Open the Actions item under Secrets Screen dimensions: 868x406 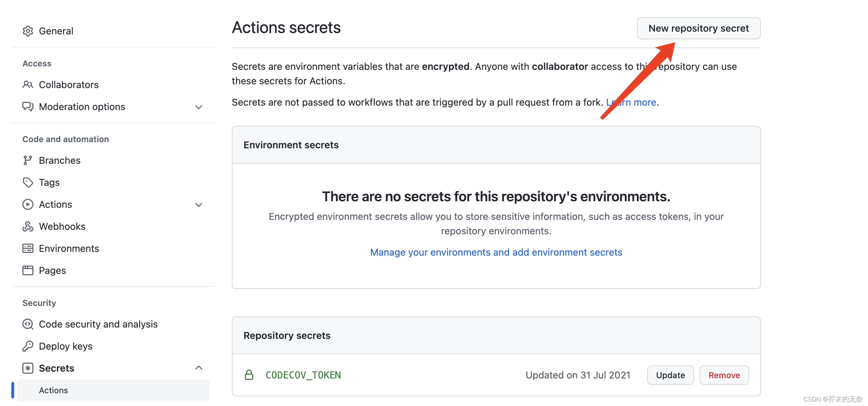click(53, 390)
